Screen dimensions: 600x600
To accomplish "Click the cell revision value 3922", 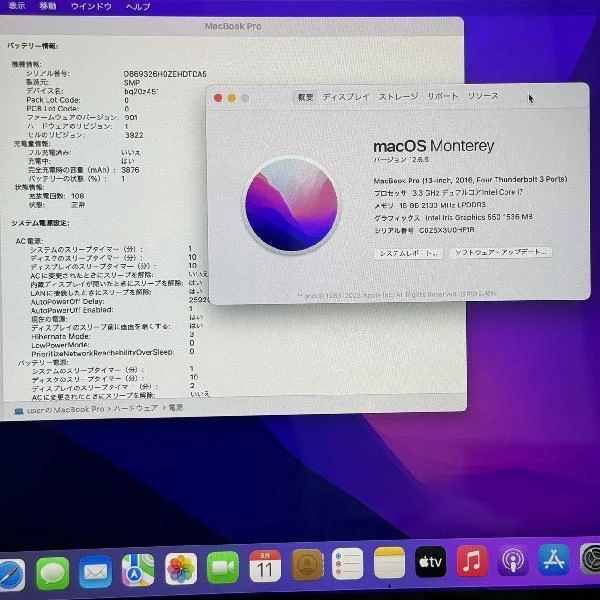I will 134,135.
